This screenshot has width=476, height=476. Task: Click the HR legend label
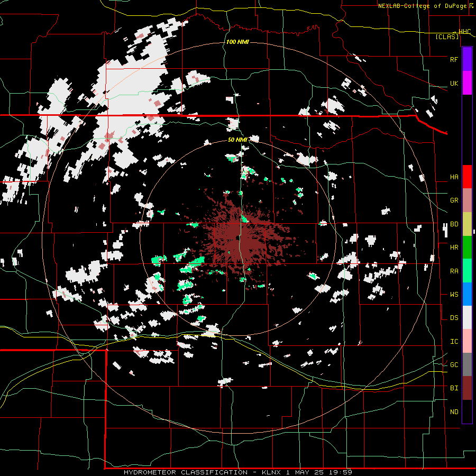[x=454, y=247]
